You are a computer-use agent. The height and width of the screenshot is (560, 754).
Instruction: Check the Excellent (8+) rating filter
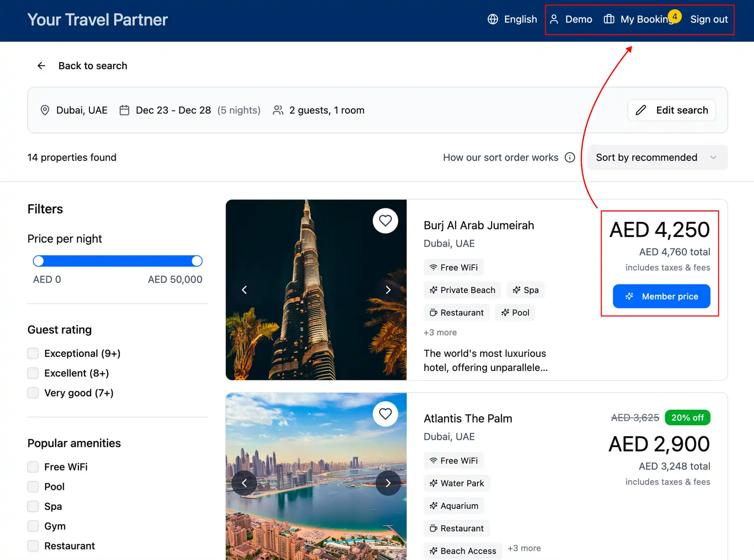pos(33,373)
